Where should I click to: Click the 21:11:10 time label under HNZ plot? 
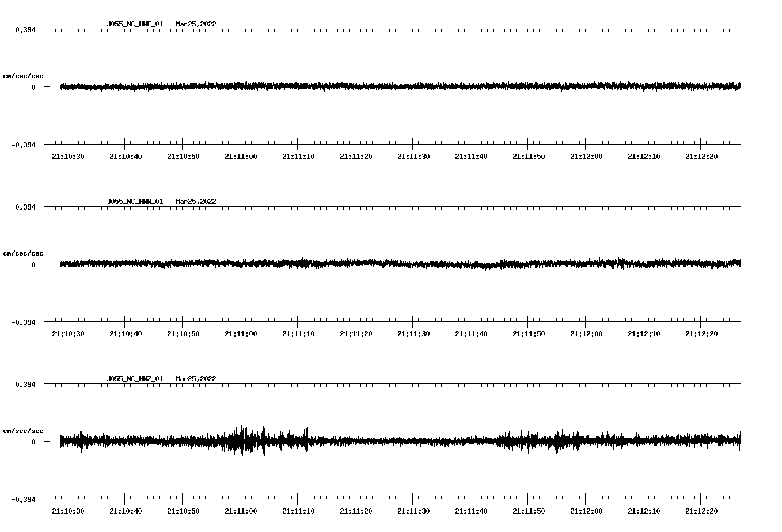[x=298, y=511]
